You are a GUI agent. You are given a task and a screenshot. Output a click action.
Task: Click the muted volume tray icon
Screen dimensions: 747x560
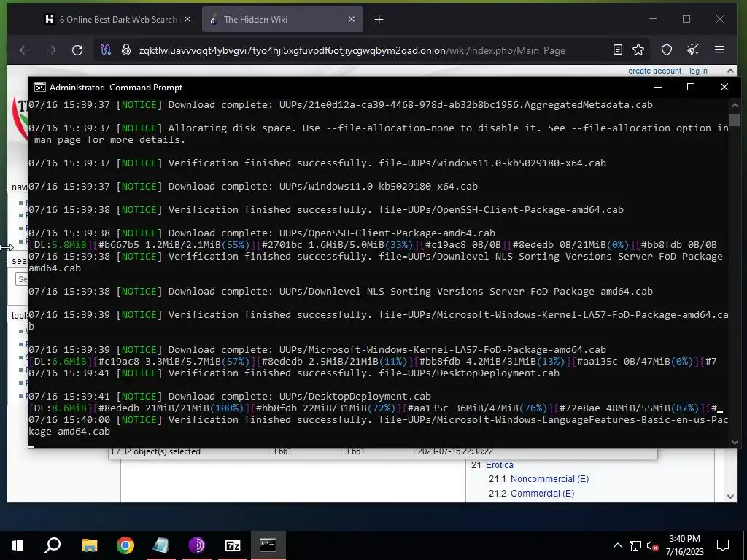pos(653,545)
